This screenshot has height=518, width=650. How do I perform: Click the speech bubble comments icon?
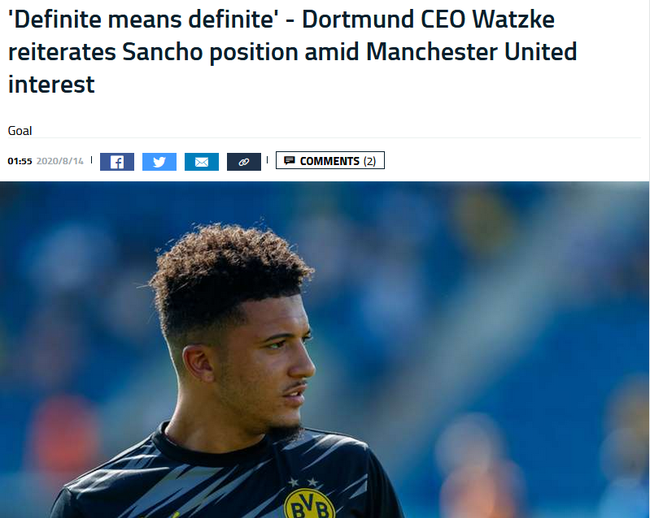[289, 160]
